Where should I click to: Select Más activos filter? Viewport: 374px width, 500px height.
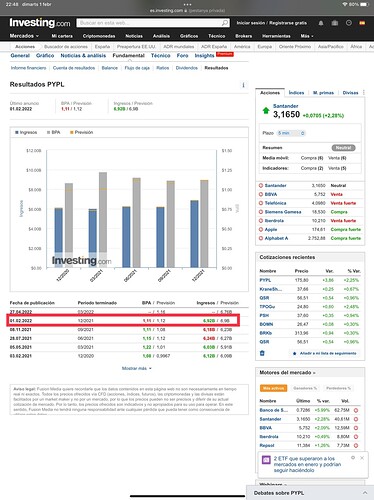click(x=273, y=388)
